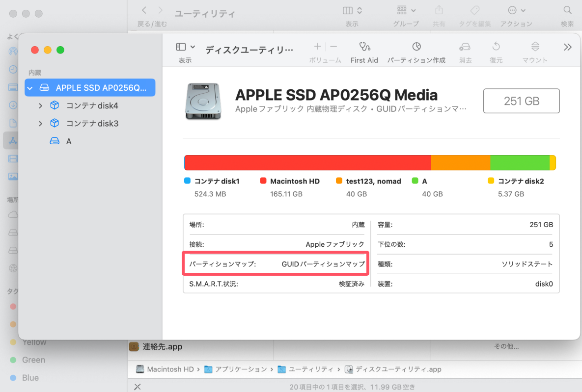Click the 251 GB capacity button

[521, 101]
